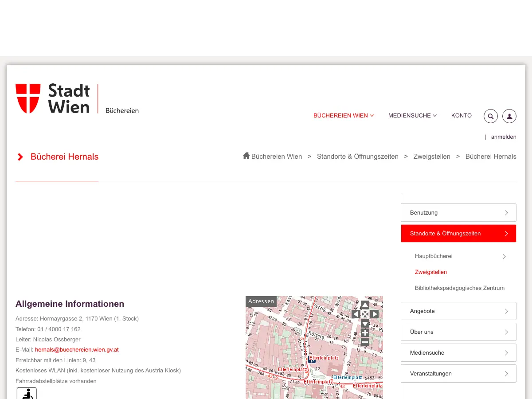The image size is (532, 399).
Task: Expand the Veranstaltungen chevron arrow
Action: [x=506, y=374]
